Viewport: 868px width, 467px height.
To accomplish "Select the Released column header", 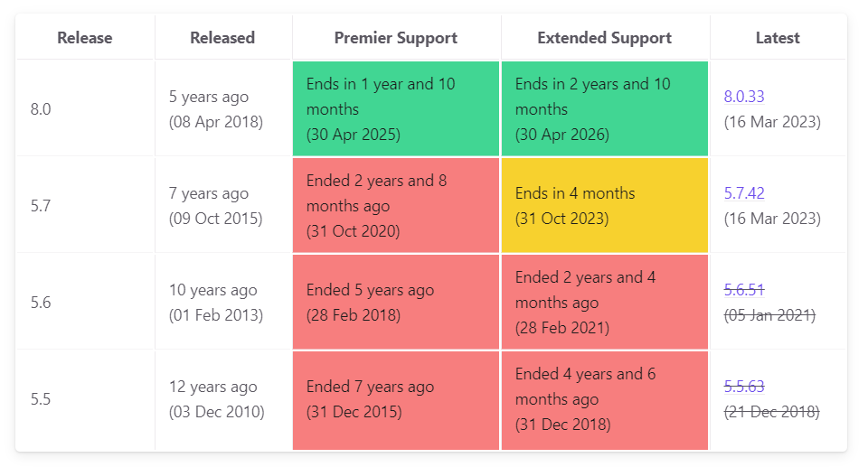I will [222, 38].
